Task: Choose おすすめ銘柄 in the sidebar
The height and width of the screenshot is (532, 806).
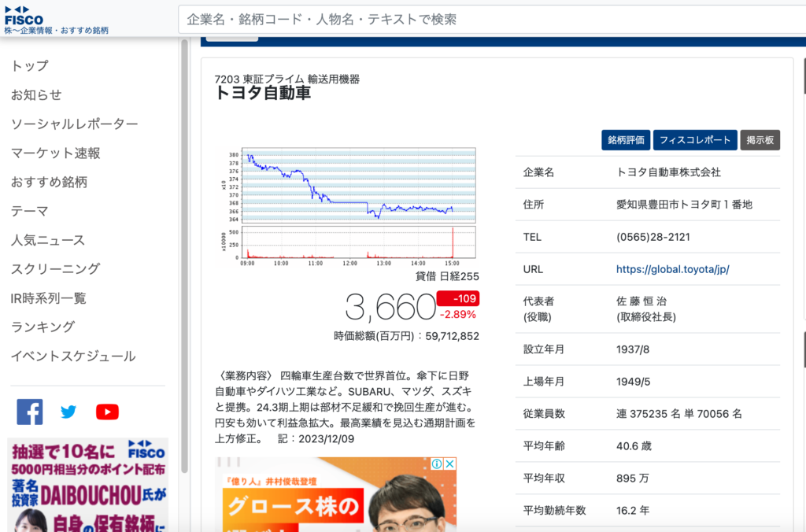Action: pyautogui.click(x=49, y=183)
